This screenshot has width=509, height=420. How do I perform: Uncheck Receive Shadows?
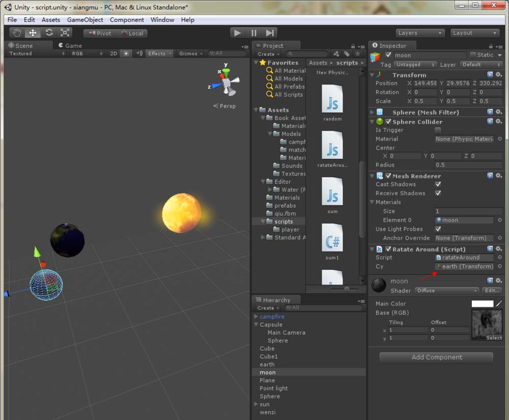pos(438,193)
